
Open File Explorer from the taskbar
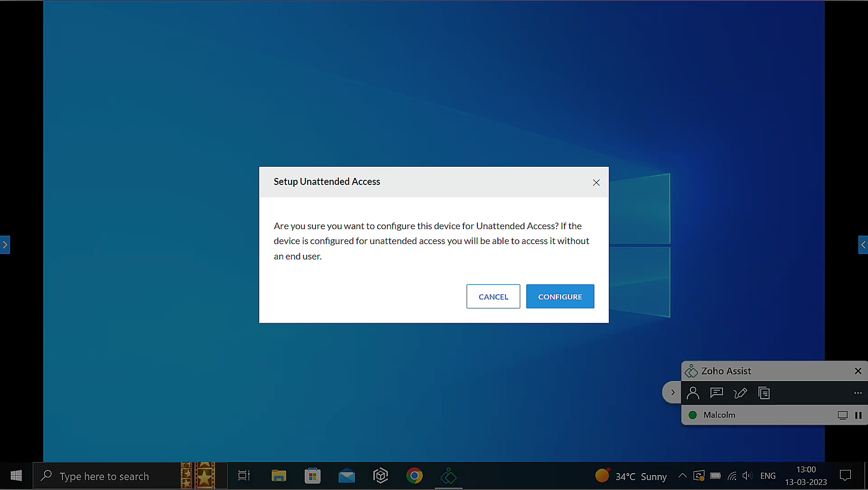(x=279, y=476)
